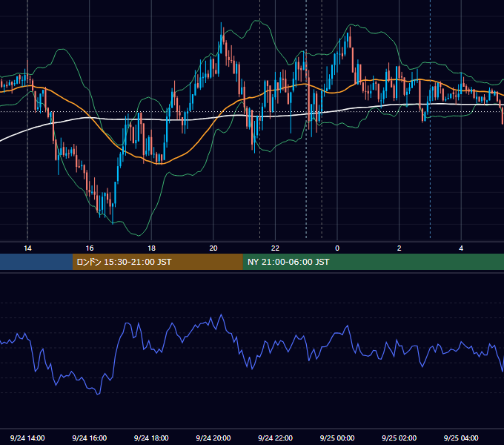Click the '9/25 04:00' indicator axis label
Screen dimensions: 504x445
tap(461, 438)
